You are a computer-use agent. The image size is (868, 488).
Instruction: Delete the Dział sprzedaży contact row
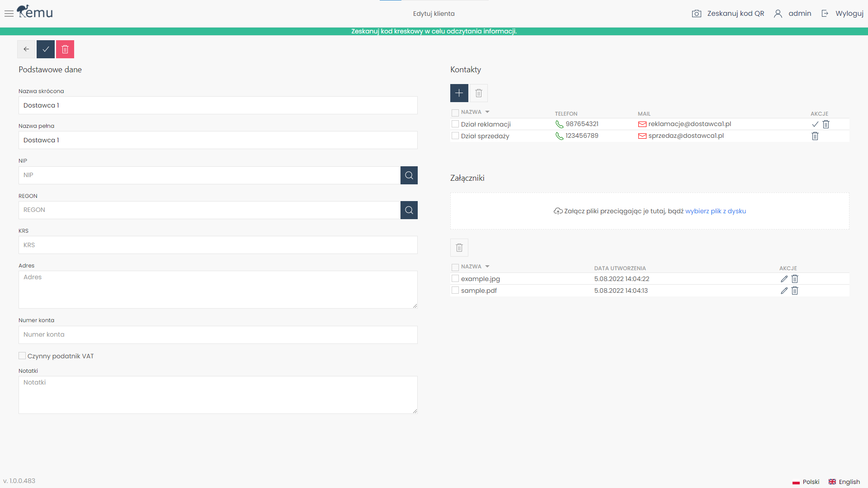815,136
